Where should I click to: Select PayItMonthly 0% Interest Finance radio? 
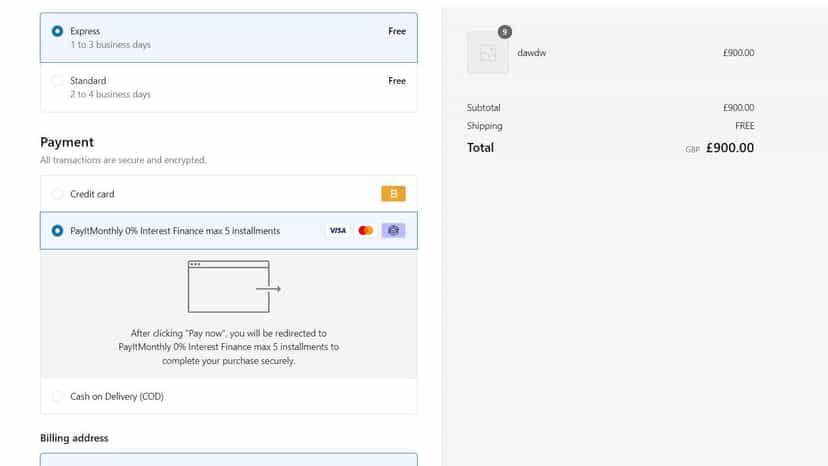coord(57,231)
